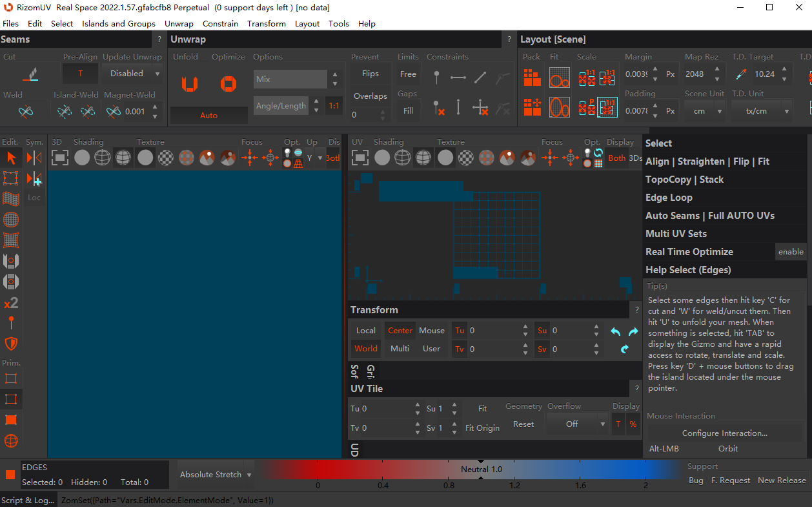Screen dimensions: 812x507
Task: Toggle Prevent Flips
Action: pyautogui.click(x=370, y=74)
